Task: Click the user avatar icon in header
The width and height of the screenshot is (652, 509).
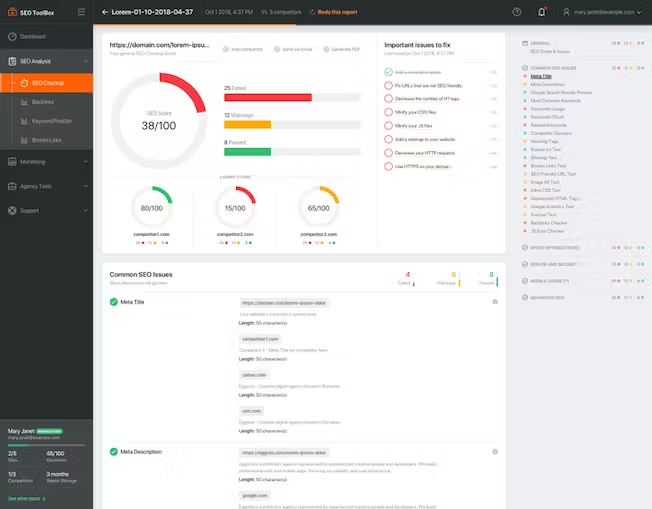Action: (566, 12)
